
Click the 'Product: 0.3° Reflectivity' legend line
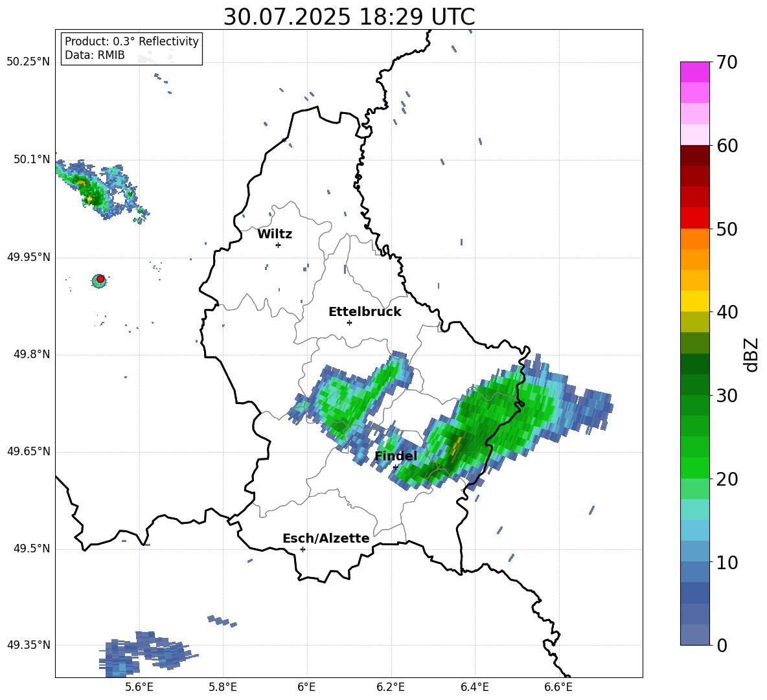point(132,41)
